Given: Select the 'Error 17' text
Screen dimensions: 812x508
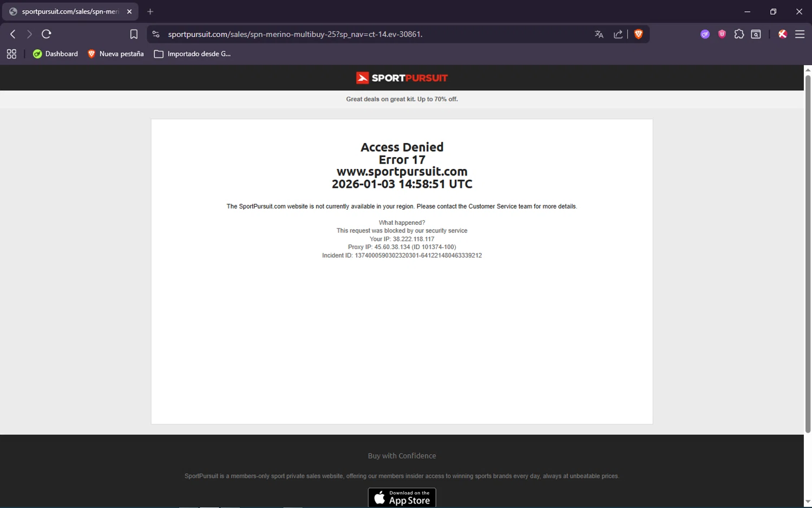Looking at the screenshot, I should [x=402, y=160].
